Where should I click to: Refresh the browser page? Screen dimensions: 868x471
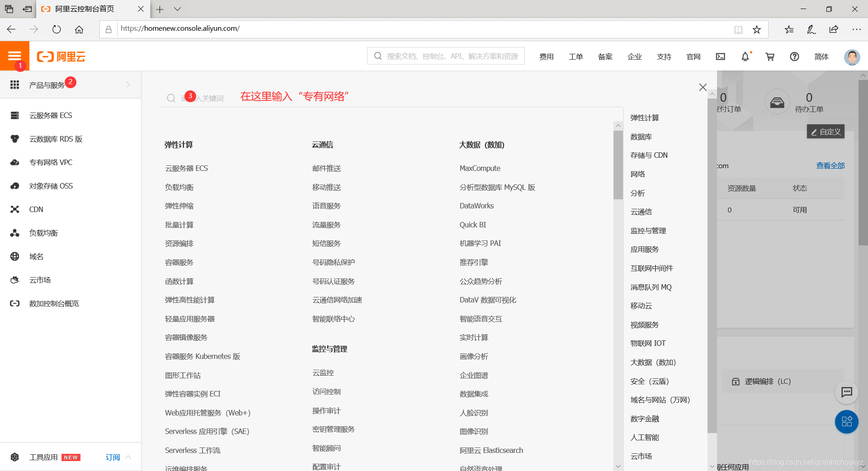tap(57, 29)
